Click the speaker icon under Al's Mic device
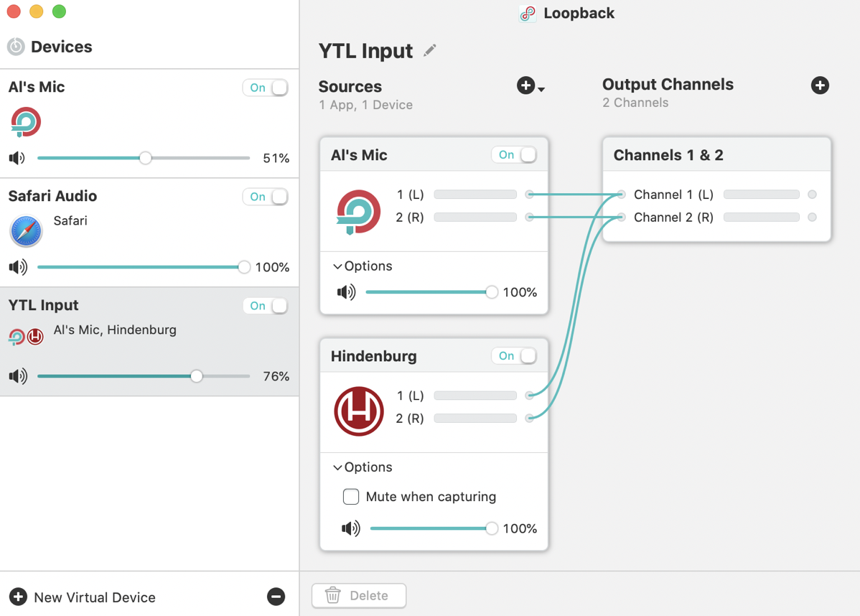Image resolution: width=860 pixels, height=616 pixels. [x=17, y=158]
